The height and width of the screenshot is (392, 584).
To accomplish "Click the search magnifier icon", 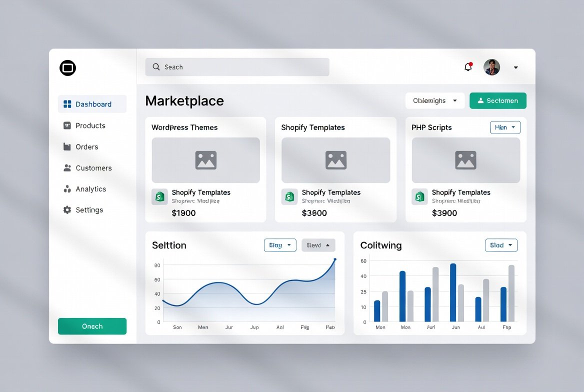I will (x=156, y=66).
